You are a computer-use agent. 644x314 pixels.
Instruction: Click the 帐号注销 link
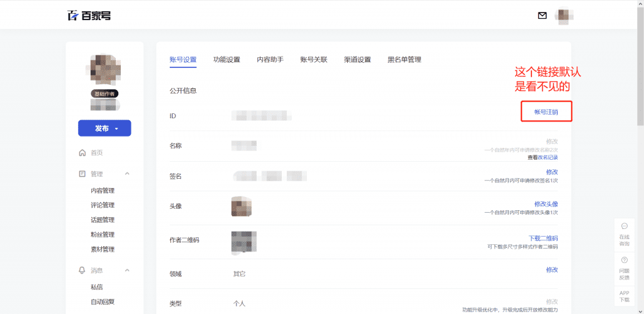click(546, 112)
